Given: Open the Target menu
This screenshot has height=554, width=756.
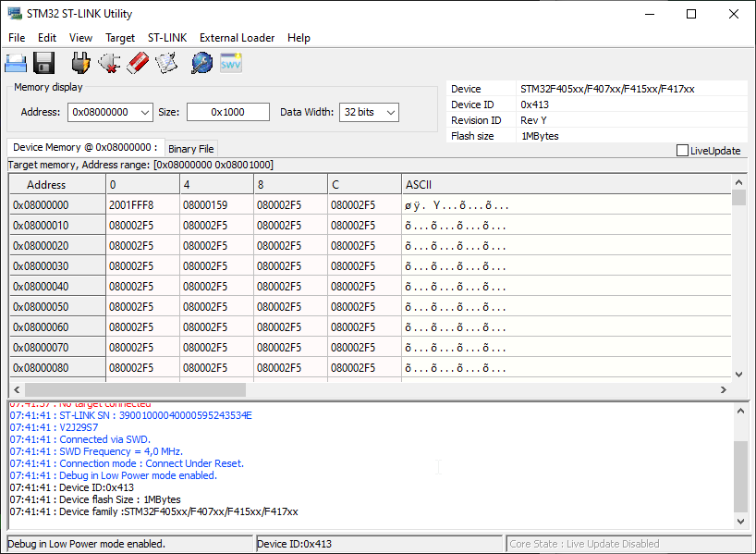Looking at the screenshot, I should pos(120,38).
